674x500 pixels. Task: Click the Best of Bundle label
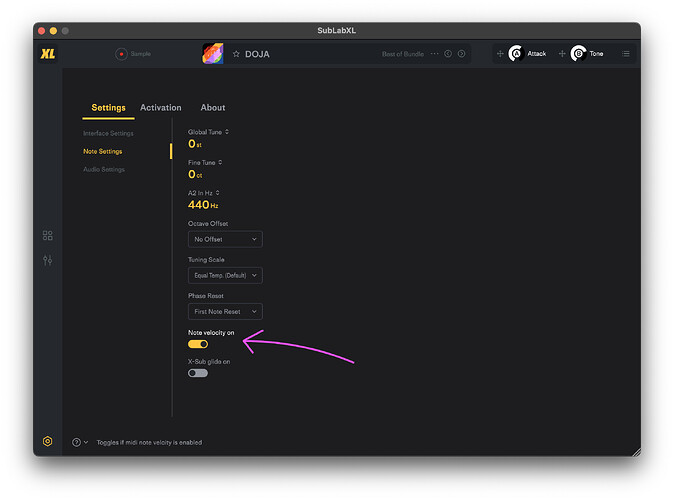pos(403,54)
